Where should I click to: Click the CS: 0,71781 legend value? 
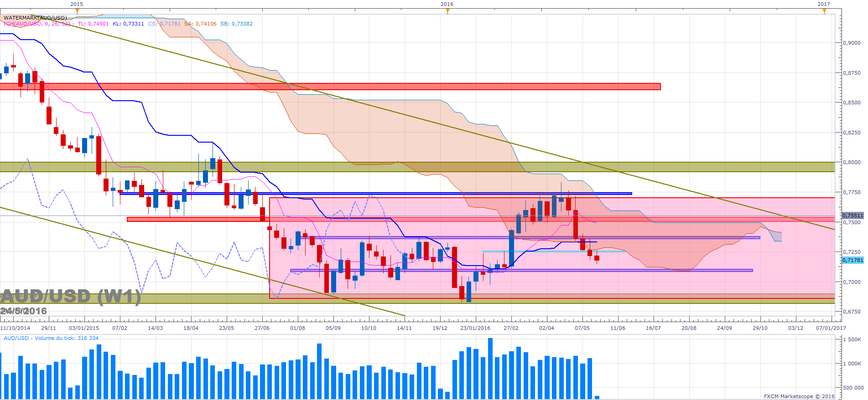(x=164, y=24)
